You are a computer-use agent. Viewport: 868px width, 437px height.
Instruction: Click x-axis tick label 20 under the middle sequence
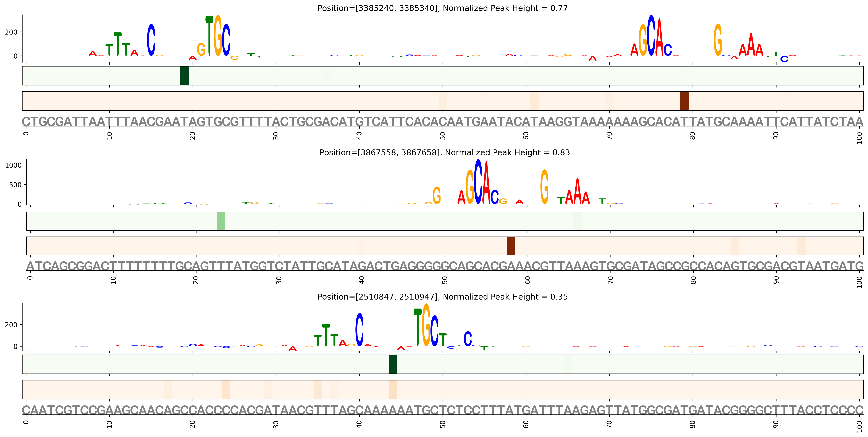coord(196,280)
